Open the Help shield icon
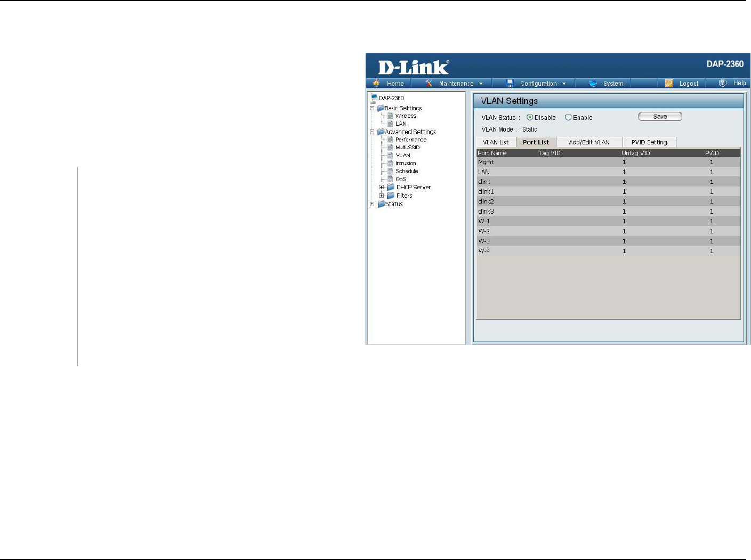The image size is (751, 560). click(x=723, y=83)
